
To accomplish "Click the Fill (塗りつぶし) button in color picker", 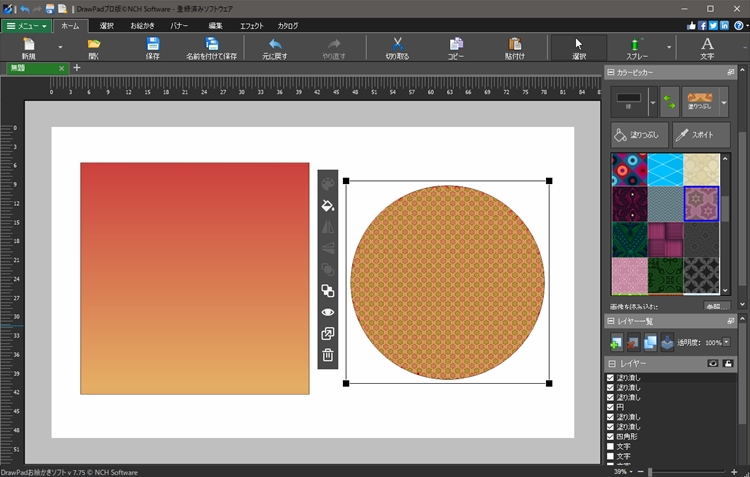I will (x=637, y=135).
